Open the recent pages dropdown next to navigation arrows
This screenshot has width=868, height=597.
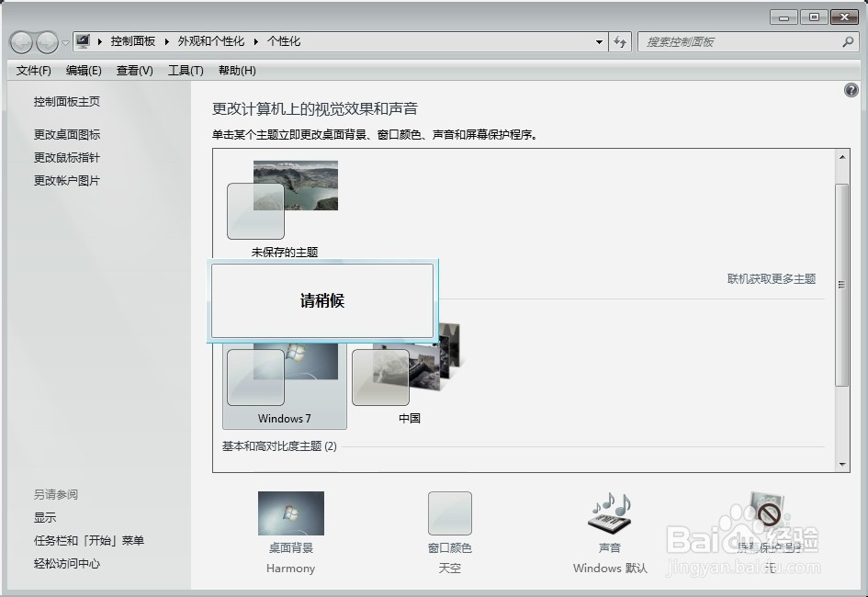click(x=64, y=42)
